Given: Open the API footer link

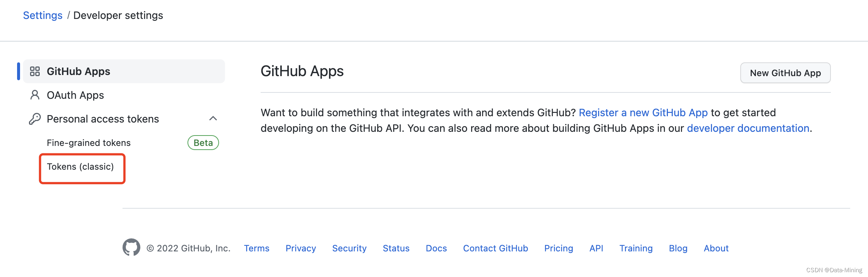Looking at the screenshot, I should point(596,248).
